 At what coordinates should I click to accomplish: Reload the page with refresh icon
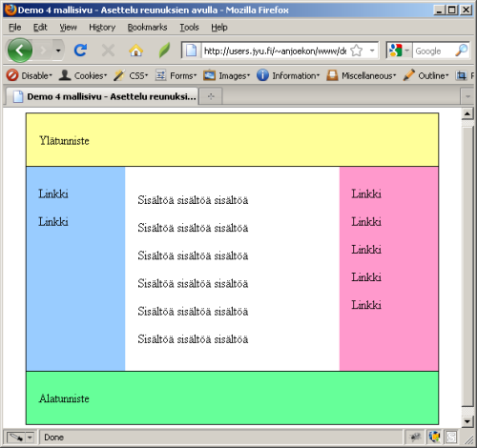80,51
